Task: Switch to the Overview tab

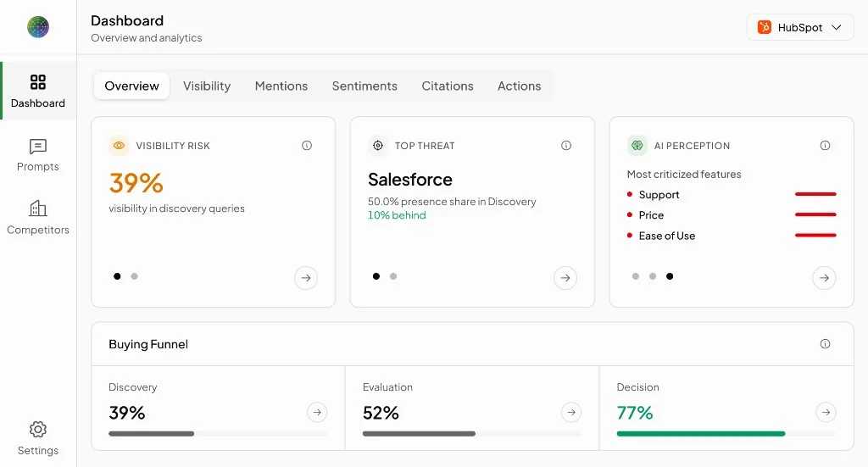Action: click(131, 86)
